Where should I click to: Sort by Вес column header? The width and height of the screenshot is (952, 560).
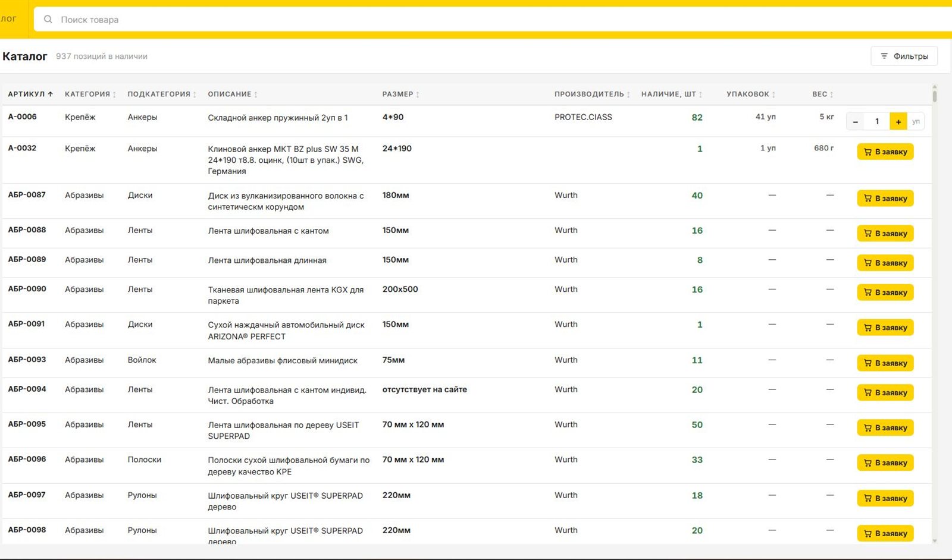click(822, 94)
